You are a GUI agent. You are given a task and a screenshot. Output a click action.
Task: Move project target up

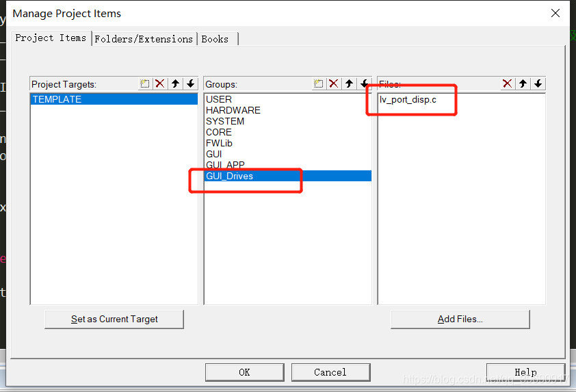pyautogui.click(x=175, y=83)
